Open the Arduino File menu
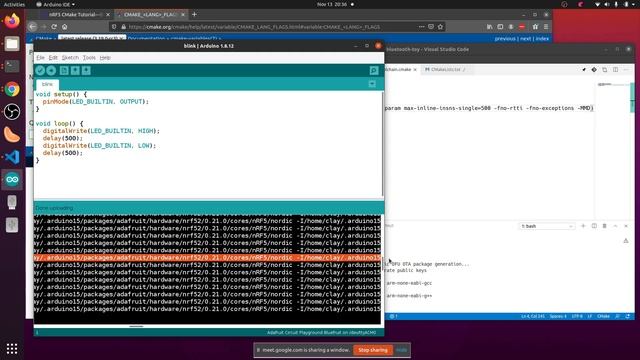Screen dimensions: 640x360 click(40, 58)
